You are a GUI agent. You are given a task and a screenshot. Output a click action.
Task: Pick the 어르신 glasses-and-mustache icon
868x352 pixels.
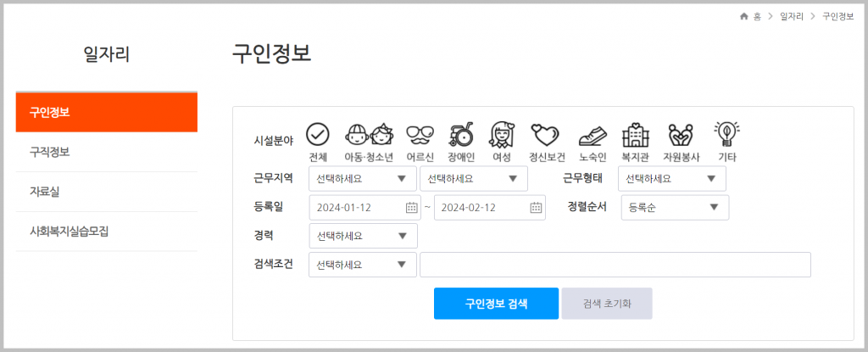[420, 134]
